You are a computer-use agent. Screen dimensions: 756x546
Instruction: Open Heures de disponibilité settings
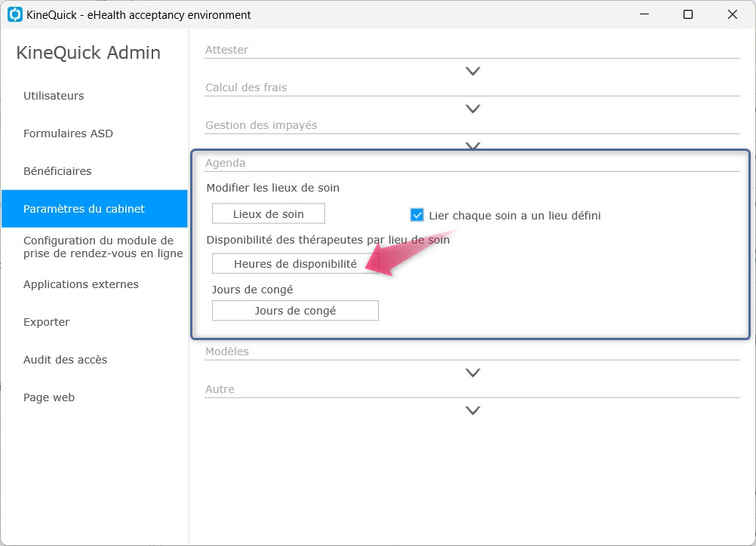(x=295, y=264)
